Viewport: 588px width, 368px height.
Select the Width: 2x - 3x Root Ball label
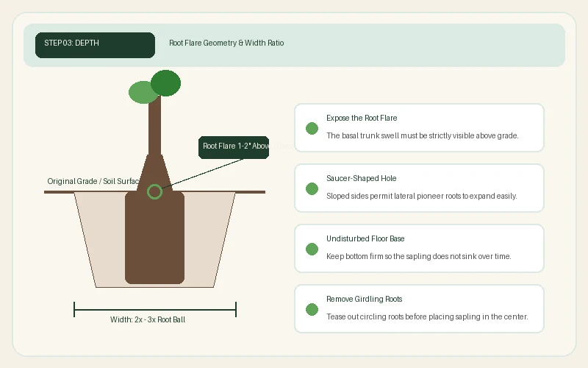[148, 319]
